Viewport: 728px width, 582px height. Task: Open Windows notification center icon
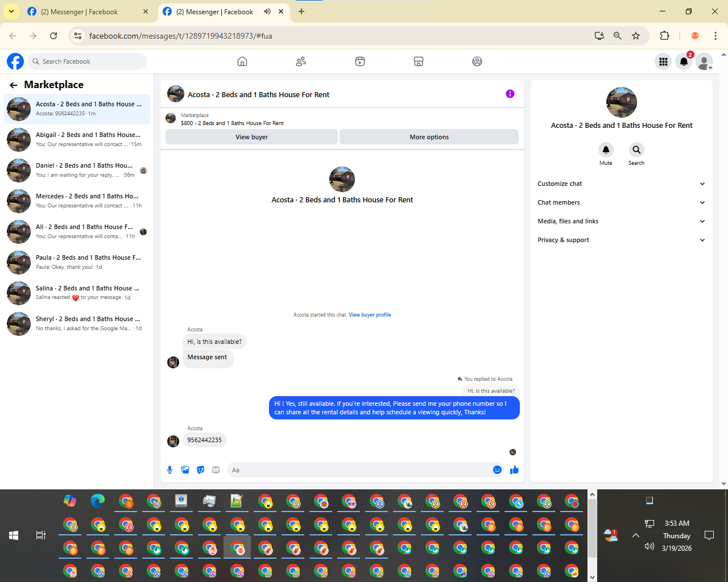click(709, 535)
